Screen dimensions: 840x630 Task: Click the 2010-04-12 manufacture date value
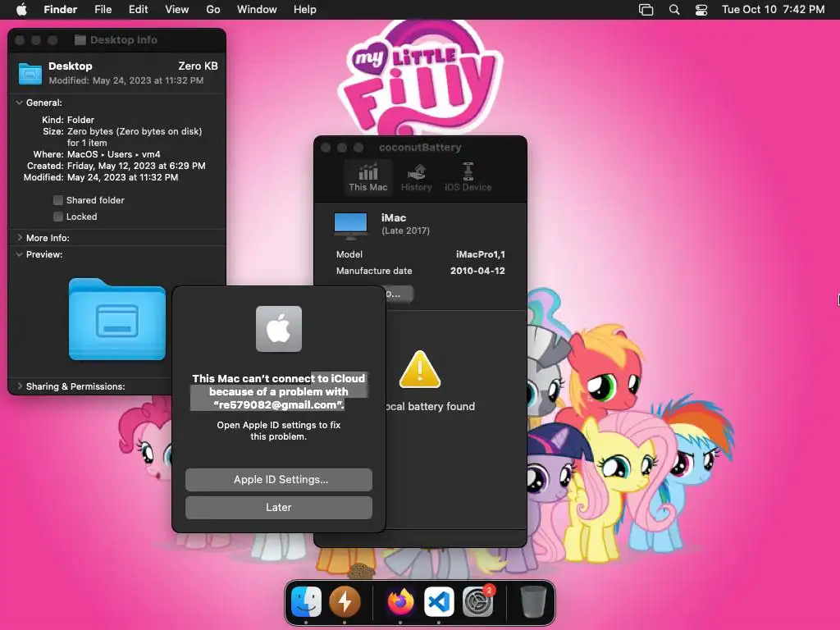[x=477, y=271]
